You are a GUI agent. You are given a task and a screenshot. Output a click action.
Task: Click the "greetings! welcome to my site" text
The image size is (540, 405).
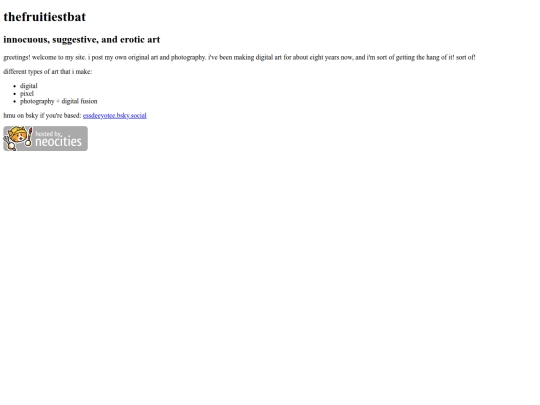[x=44, y=58]
